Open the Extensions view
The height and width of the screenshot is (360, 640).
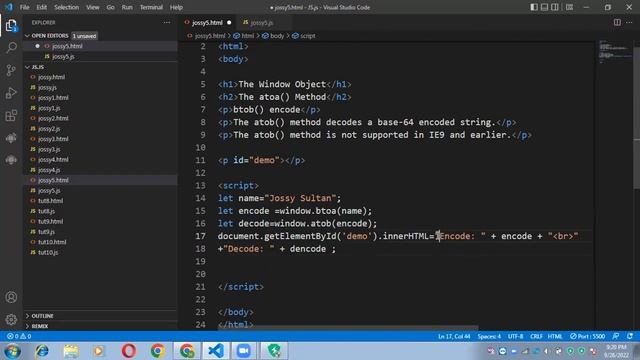[11, 116]
